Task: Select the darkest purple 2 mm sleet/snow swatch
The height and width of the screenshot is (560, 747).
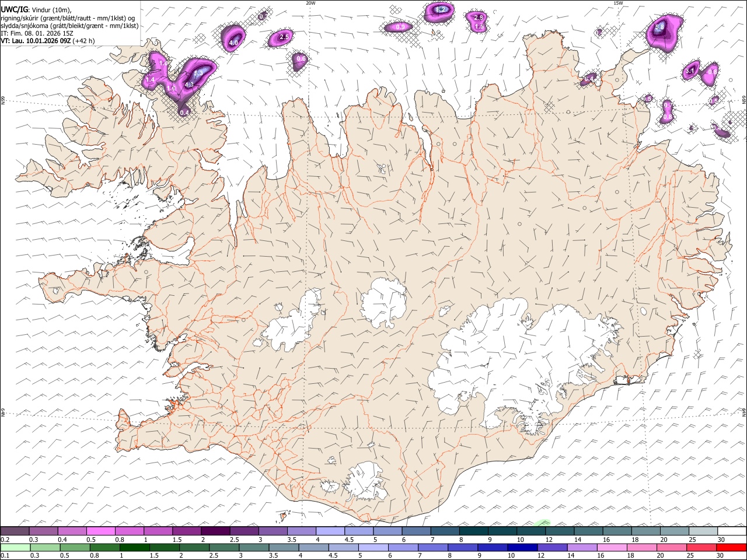Action: point(215,531)
